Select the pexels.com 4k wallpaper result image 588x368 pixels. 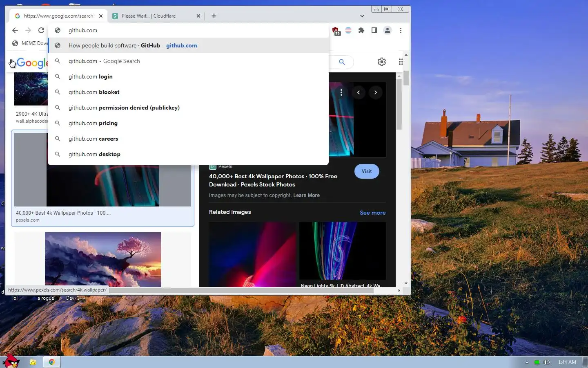click(x=102, y=186)
